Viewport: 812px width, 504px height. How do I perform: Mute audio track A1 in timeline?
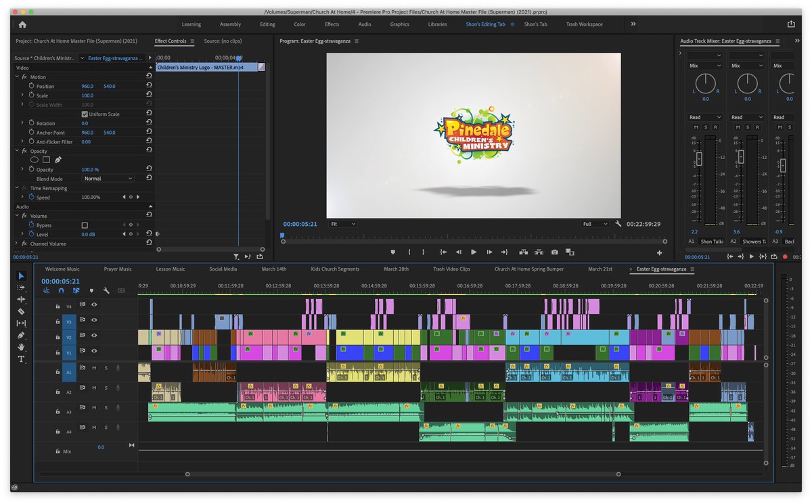pos(93,368)
